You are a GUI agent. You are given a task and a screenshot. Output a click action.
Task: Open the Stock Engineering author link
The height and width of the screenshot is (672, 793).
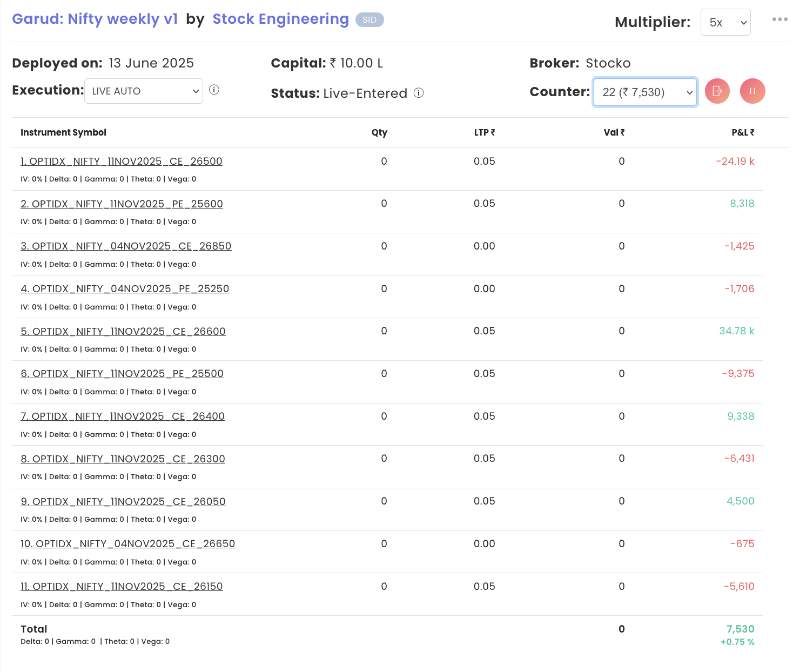[280, 19]
